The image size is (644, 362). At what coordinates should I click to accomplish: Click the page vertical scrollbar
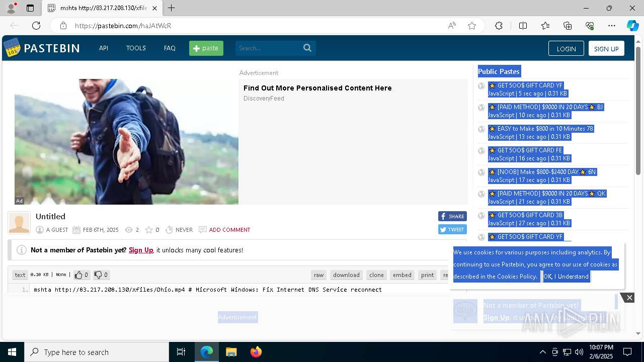638,111
